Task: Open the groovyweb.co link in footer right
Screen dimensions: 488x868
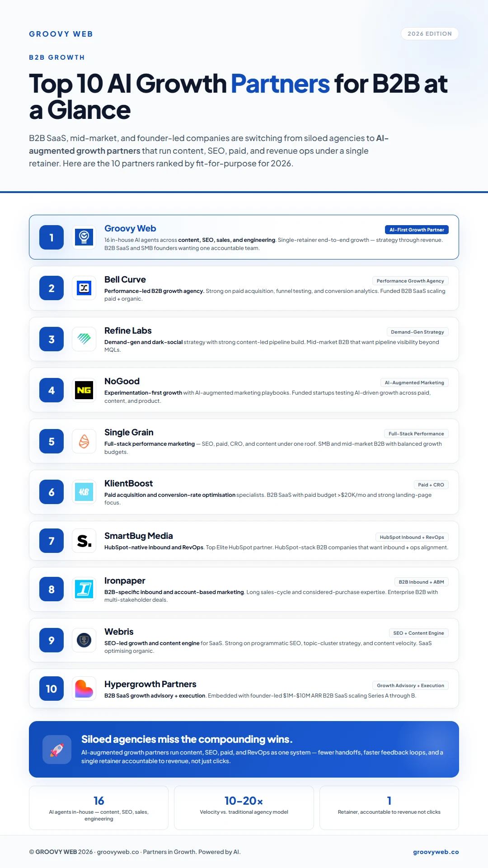Action: click(x=436, y=852)
